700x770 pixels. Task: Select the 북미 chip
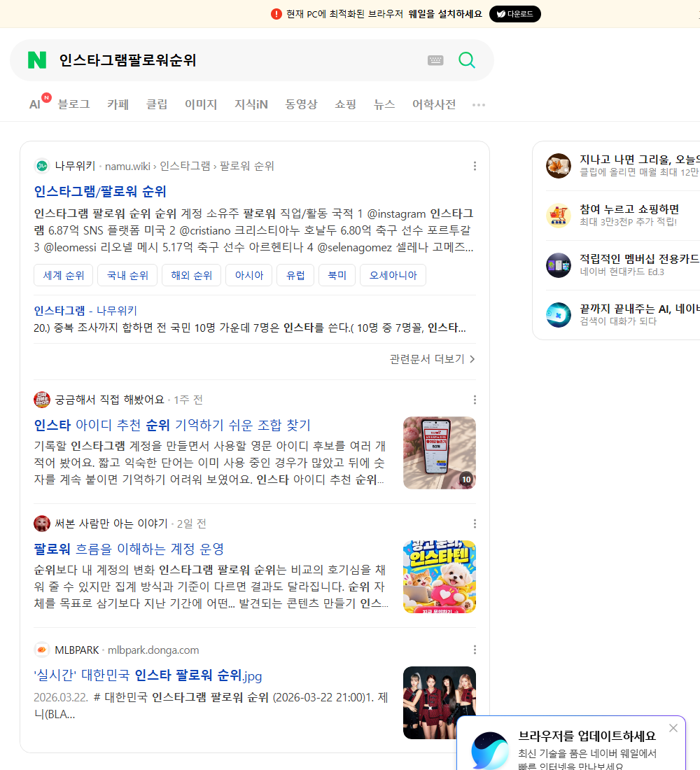(x=337, y=275)
